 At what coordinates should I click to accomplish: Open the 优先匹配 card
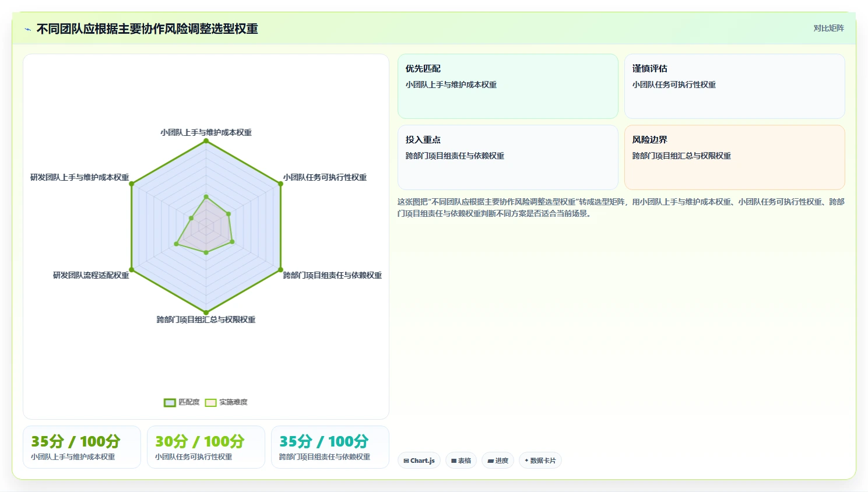pos(508,86)
